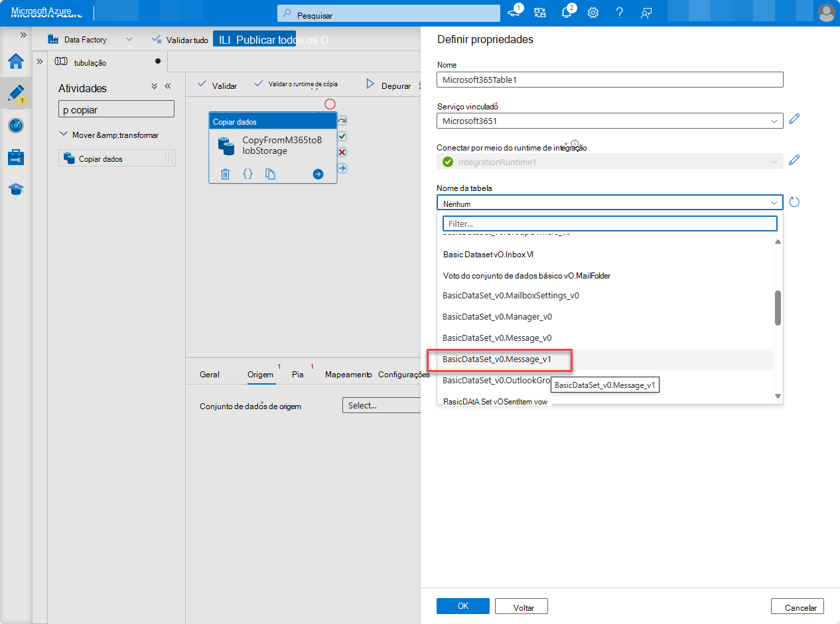
Task: Click the code braces icon on the copy activity
Action: click(248, 174)
